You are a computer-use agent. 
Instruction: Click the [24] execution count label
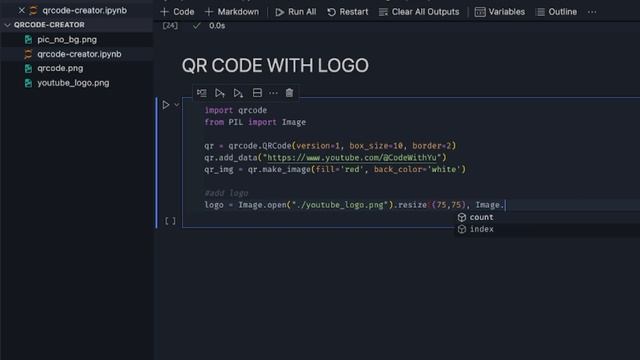(x=170, y=26)
